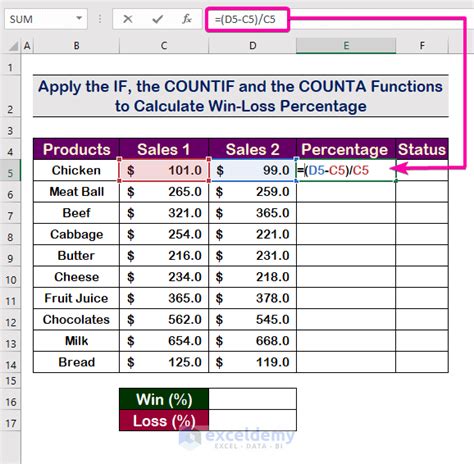
Task: Select the empty Status cell for Chicken
Action: [x=422, y=170]
